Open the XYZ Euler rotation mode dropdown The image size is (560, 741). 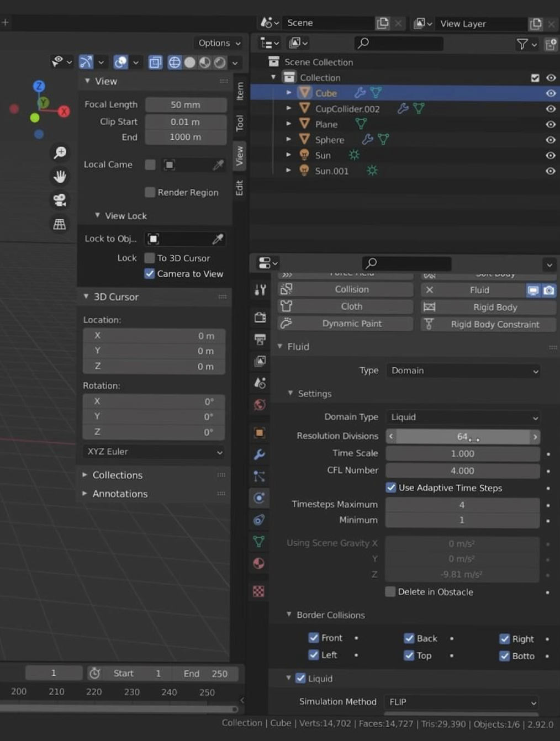point(154,452)
